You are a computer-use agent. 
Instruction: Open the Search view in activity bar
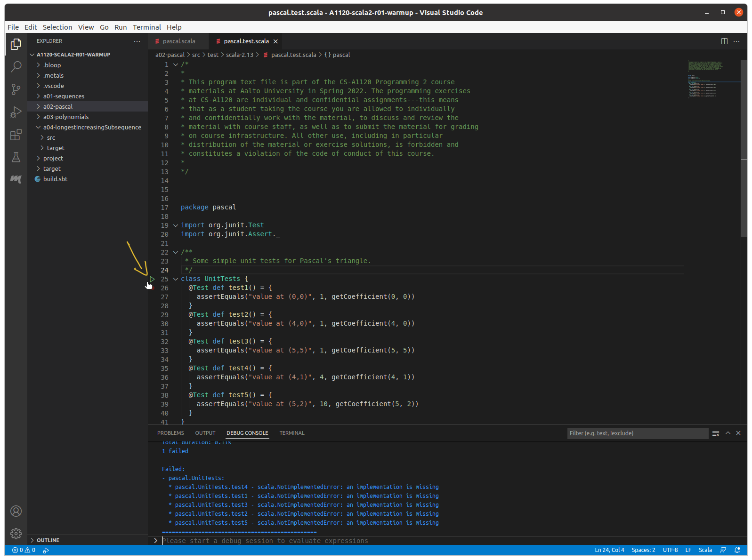pyautogui.click(x=16, y=66)
